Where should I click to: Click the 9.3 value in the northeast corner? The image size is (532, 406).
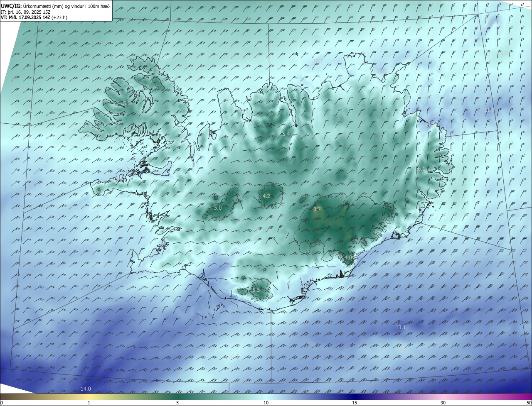point(504,53)
